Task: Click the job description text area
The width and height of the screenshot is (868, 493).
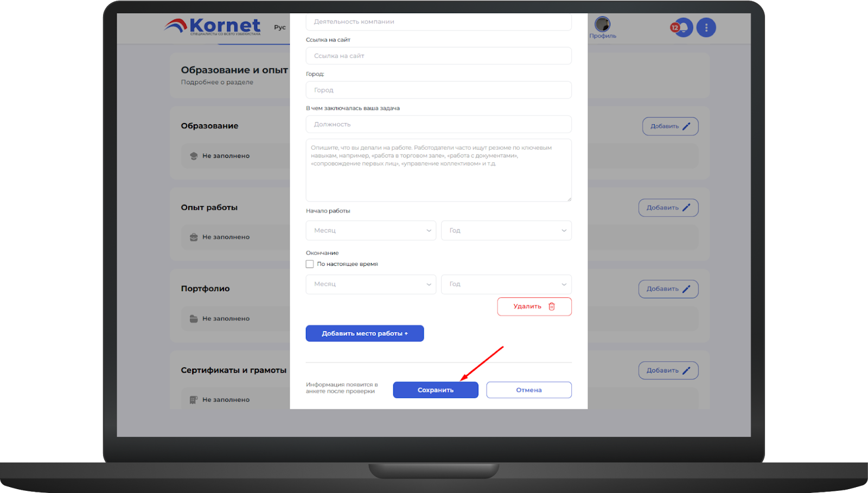Action: [439, 170]
